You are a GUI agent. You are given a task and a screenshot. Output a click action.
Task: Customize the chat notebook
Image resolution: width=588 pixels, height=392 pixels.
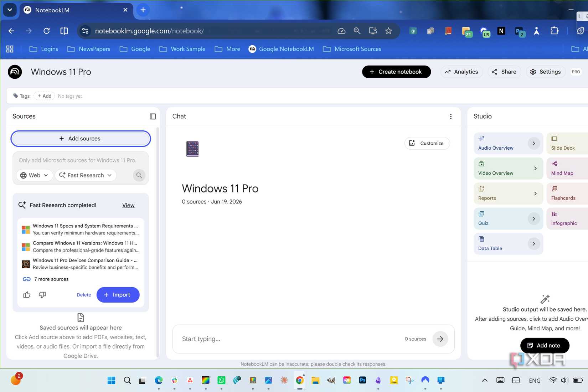tap(427, 143)
